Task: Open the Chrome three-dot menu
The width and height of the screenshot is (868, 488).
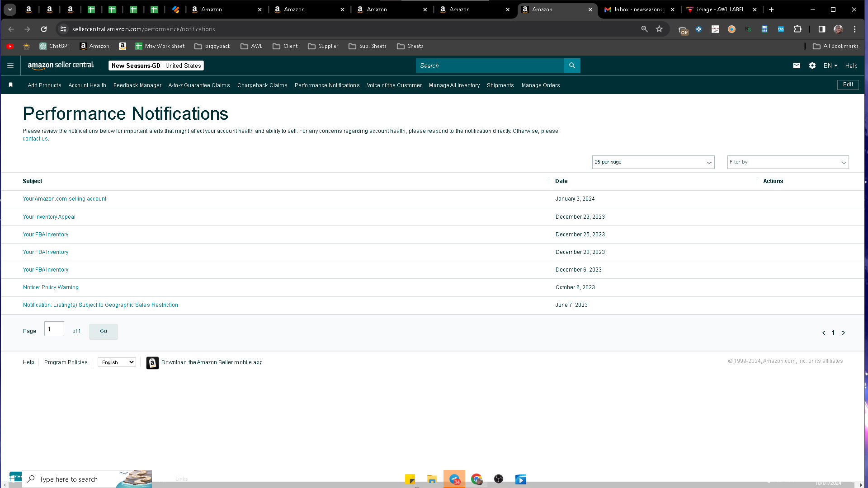Action: click(x=854, y=29)
